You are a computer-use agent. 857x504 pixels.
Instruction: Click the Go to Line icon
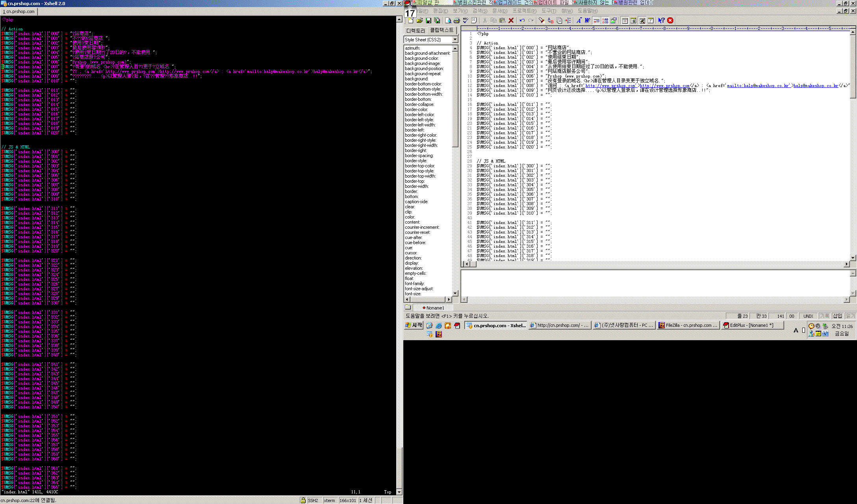coord(568,20)
